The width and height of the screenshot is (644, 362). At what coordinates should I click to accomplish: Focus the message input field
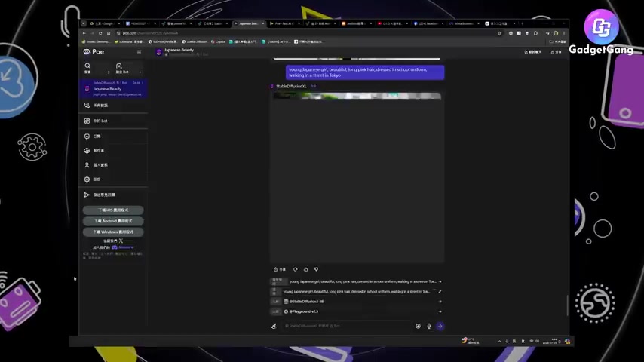[347, 326]
